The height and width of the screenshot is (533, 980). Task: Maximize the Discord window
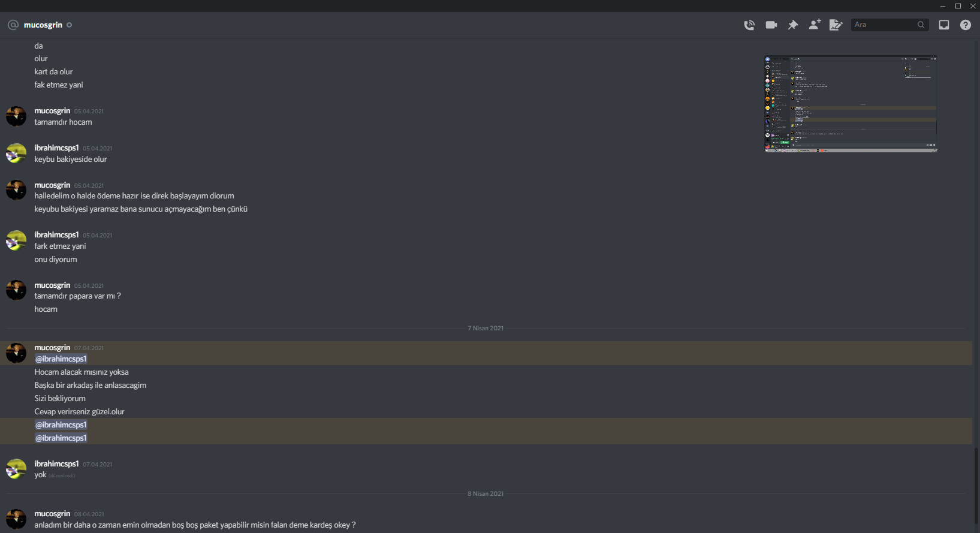coord(958,5)
